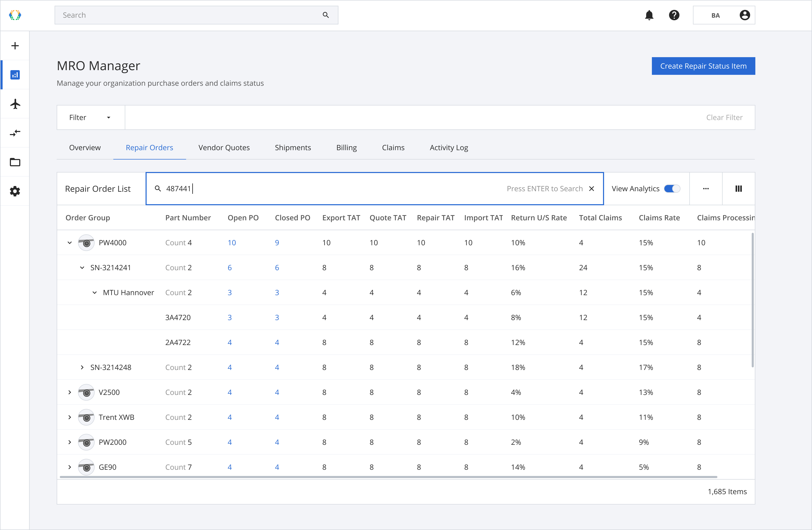Click the MTU Hannover Closed PO link 3
The height and width of the screenshot is (530, 812).
[x=277, y=292]
